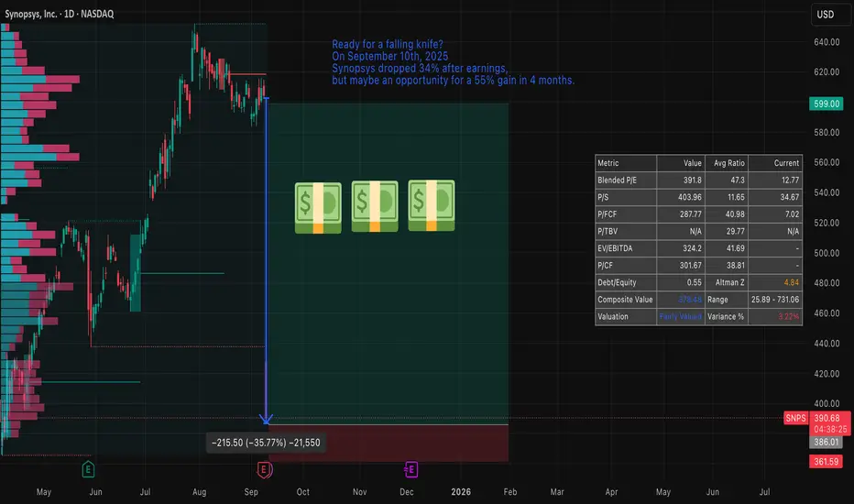Select the third money stack emoji

(432, 205)
